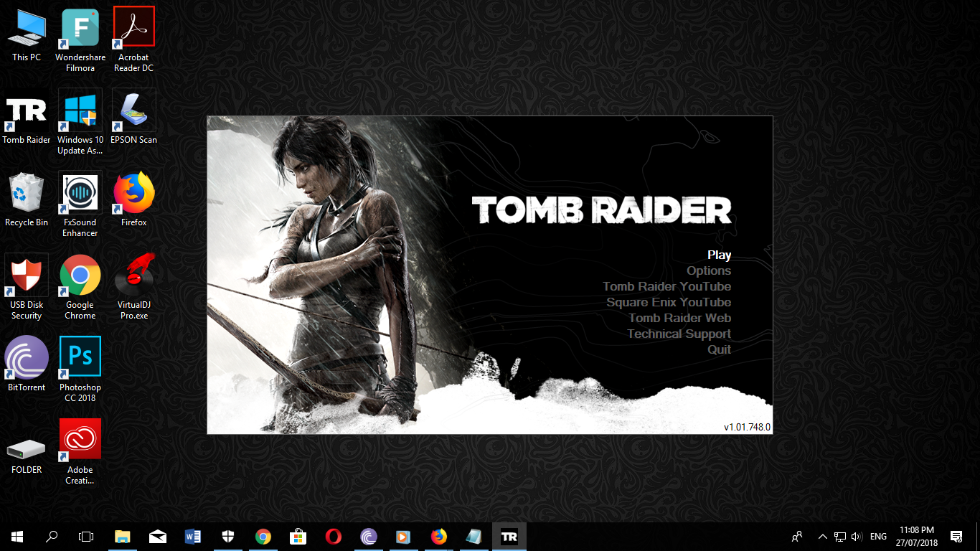Viewport: 980px width, 551px height.
Task: Open Windows Defender shield on taskbar
Action: pos(228,537)
